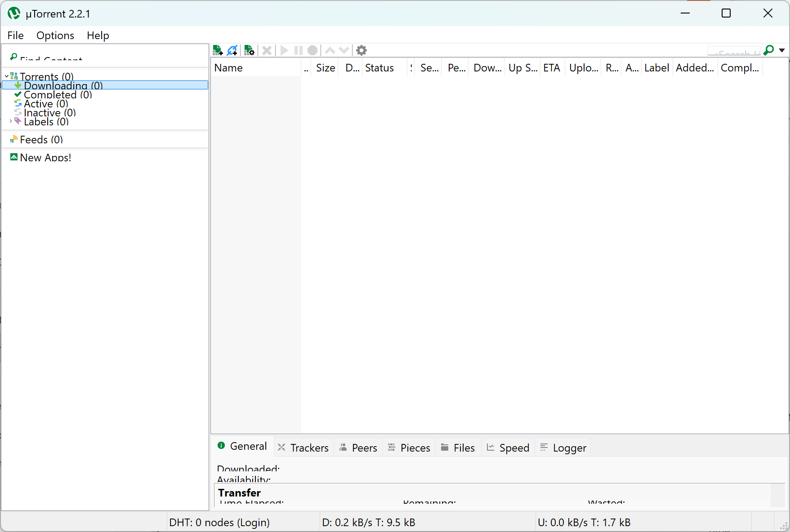The height and width of the screenshot is (532, 790).
Task: Click the Completed checkmark icon
Action: pyautogui.click(x=18, y=94)
